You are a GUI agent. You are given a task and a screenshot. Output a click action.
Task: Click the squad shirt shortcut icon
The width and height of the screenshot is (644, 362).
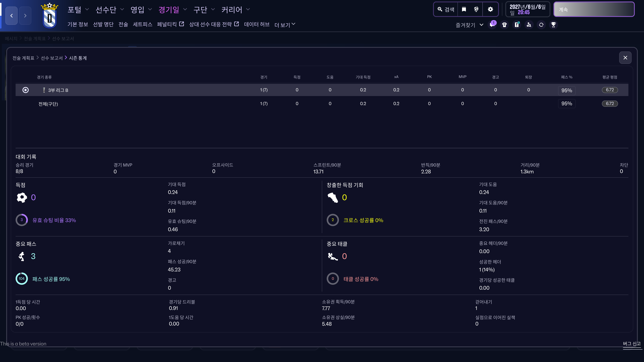coord(504,25)
